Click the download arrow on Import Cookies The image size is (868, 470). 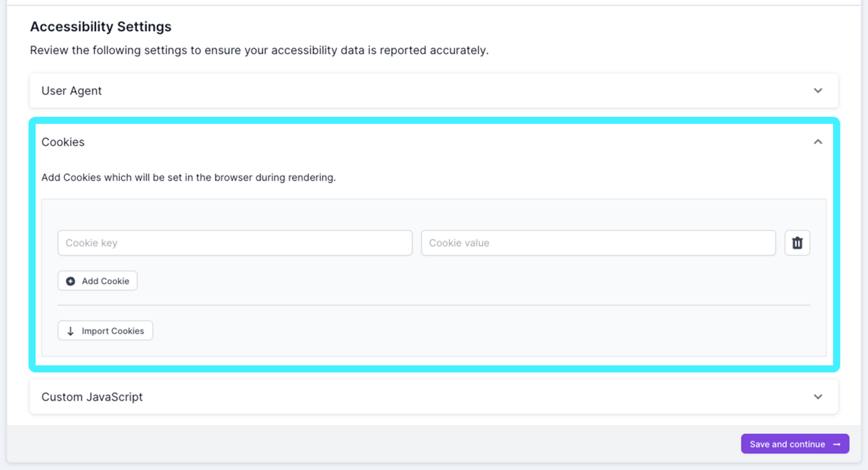[x=70, y=331]
